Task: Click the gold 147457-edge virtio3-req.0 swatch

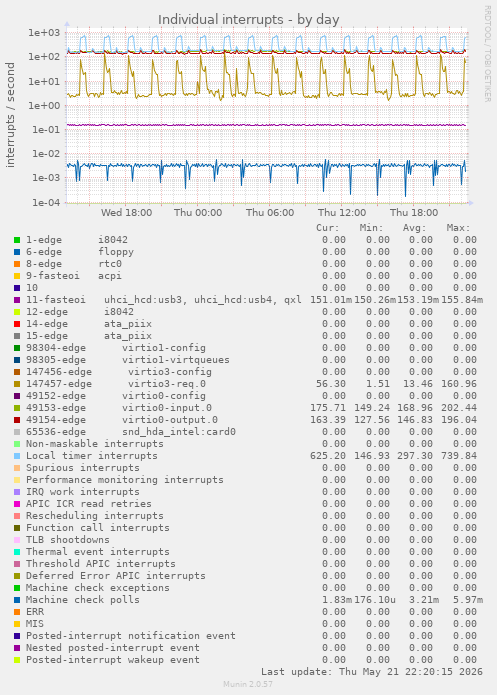Action: (17, 384)
